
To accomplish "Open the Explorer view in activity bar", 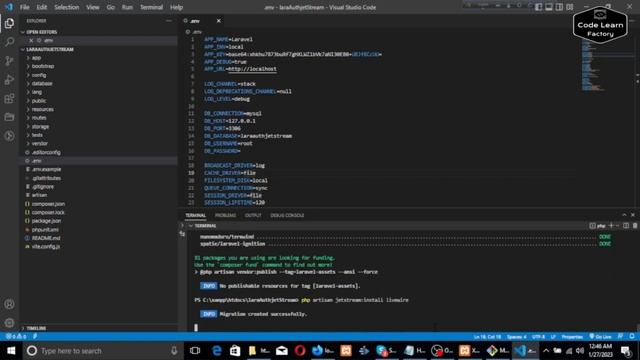I will click(x=9, y=23).
